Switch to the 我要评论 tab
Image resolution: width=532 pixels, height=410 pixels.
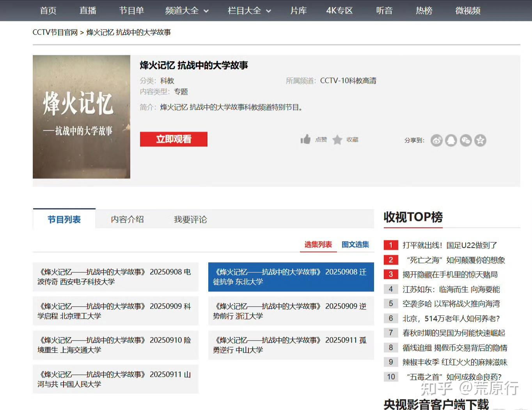190,219
